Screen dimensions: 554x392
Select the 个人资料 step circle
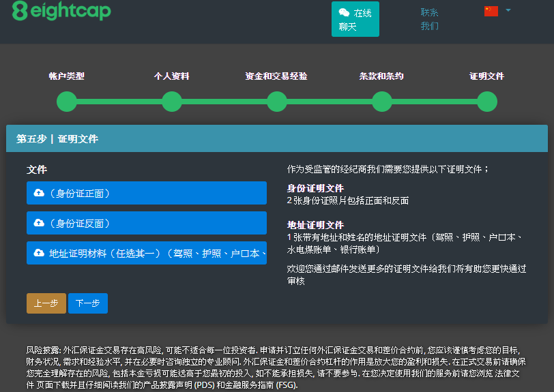pyautogui.click(x=172, y=102)
